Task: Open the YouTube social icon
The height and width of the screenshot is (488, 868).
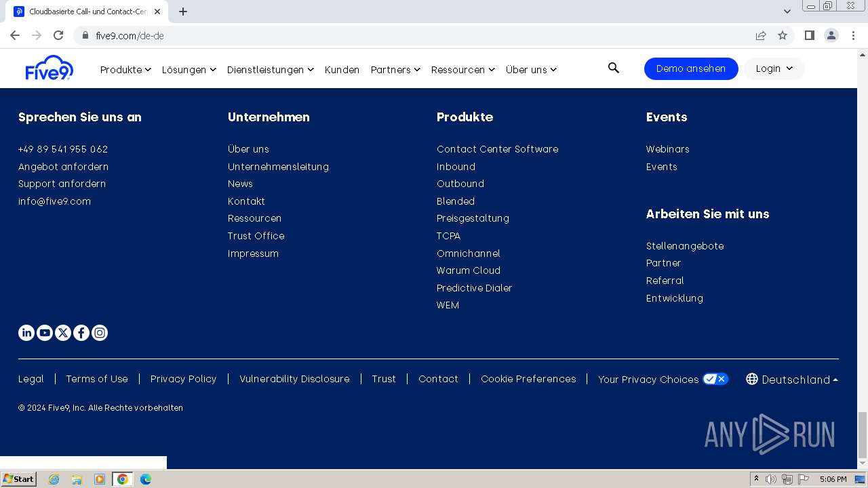Action: click(45, 333)
